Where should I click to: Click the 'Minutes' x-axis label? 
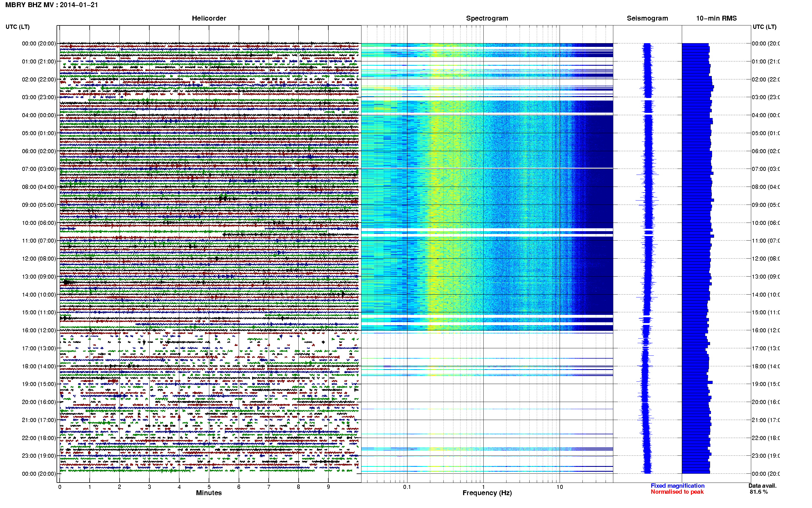click(209, 493)
